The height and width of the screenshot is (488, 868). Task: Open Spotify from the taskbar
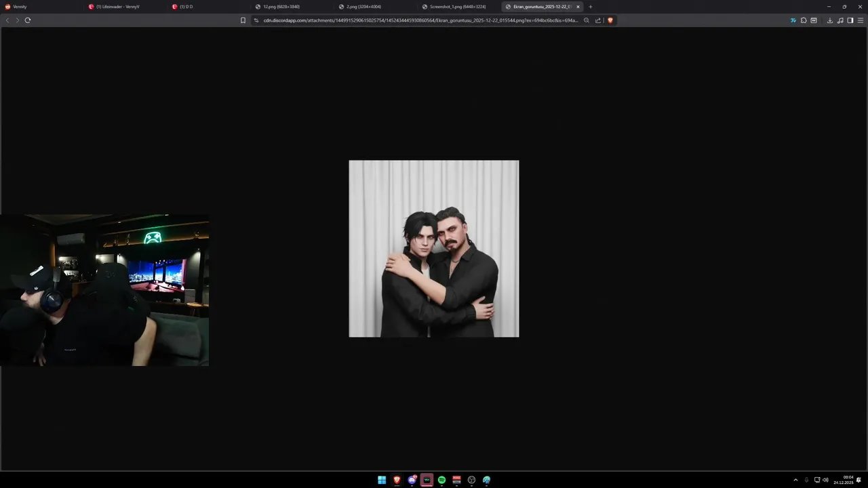tap(441, 480)
